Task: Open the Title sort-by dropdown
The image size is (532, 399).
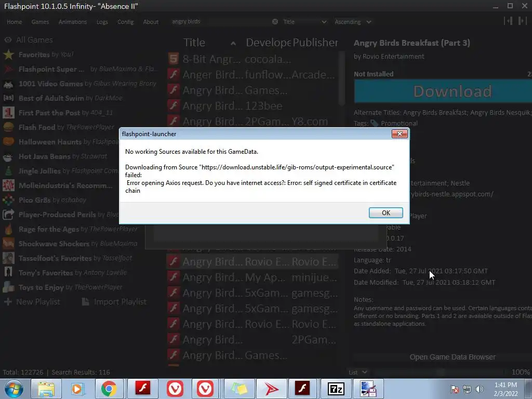Action: pyautogui.click(x=304, y=22)
